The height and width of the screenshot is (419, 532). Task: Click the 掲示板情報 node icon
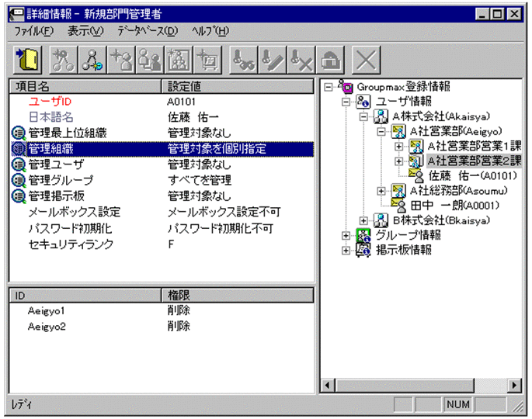pos(363,250)
